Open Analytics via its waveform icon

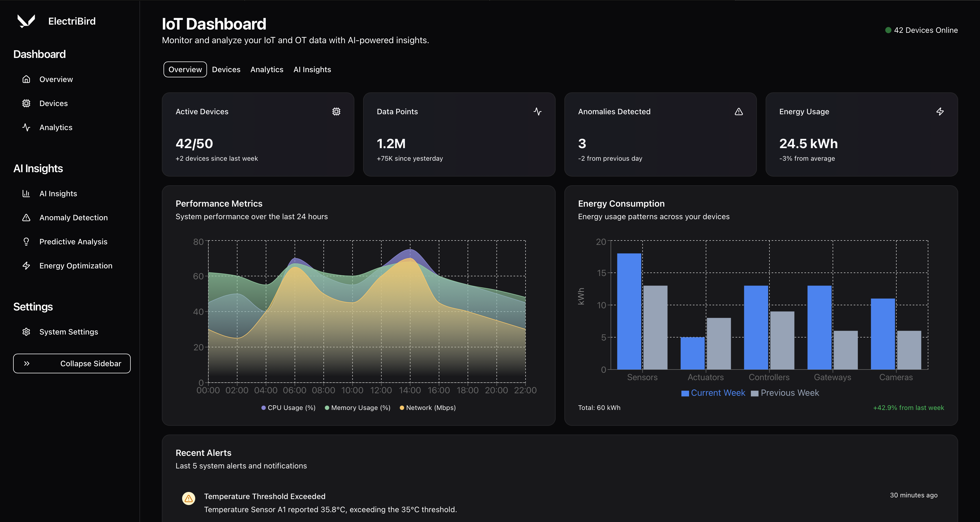(26, 127)
